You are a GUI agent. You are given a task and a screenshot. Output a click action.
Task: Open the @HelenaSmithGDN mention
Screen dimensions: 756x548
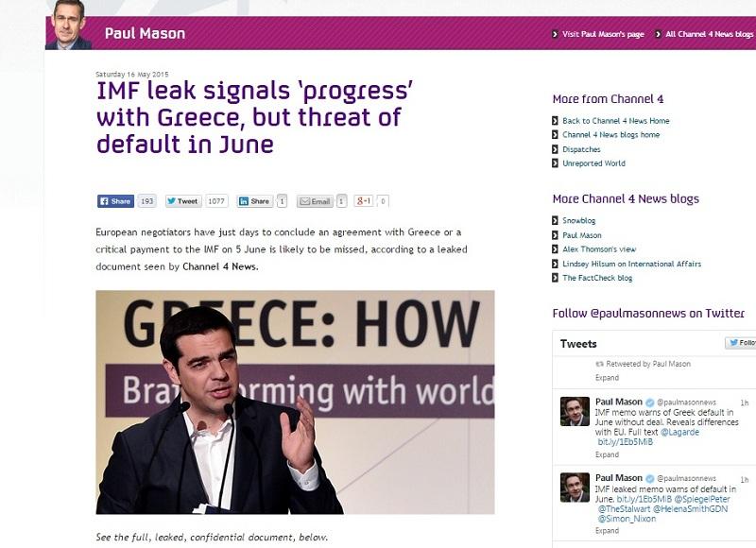pos(691,509)
